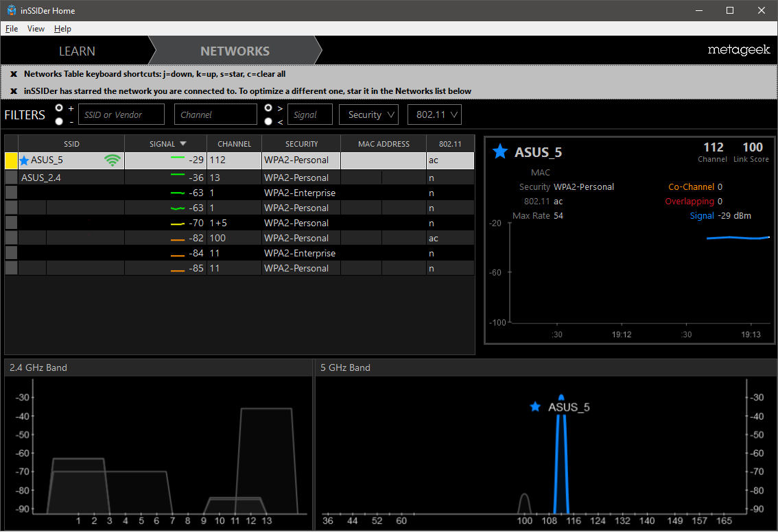This screenshot has width=778, height=532.
Task: Click the gray channel 100 hump in 5 GHz graph
Action: click(x=524, y=503)
